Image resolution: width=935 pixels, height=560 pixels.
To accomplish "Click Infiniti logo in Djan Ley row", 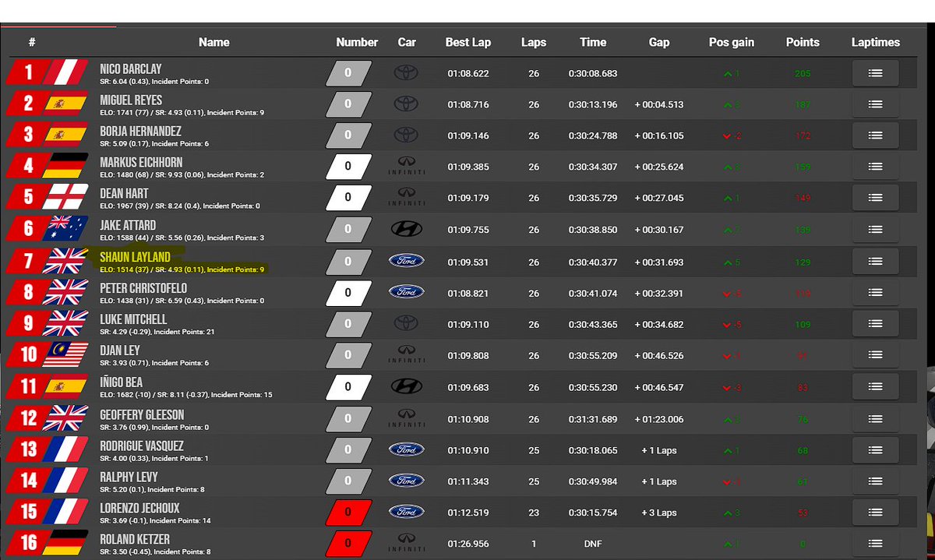I will coord(406,355).
